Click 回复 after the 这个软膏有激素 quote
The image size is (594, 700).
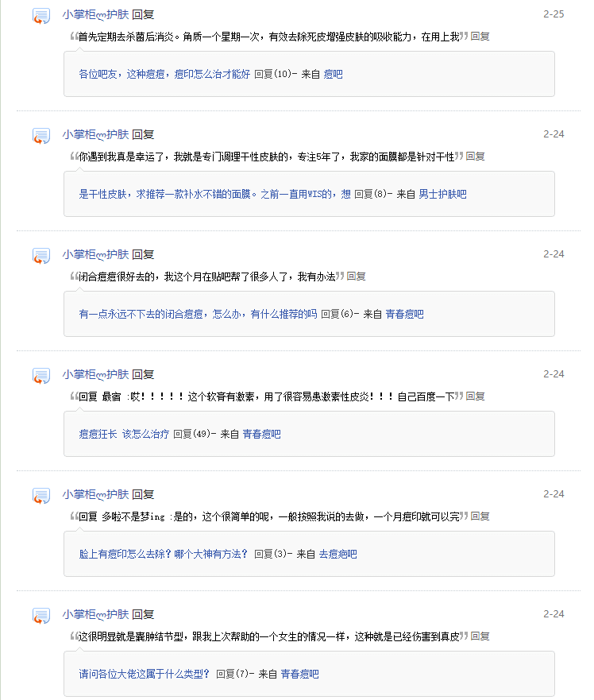tap(475, 396)
